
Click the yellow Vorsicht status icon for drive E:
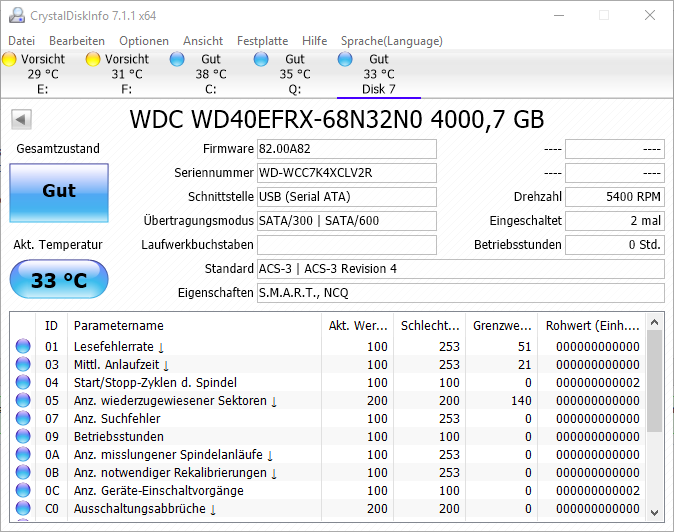(9, 59)
